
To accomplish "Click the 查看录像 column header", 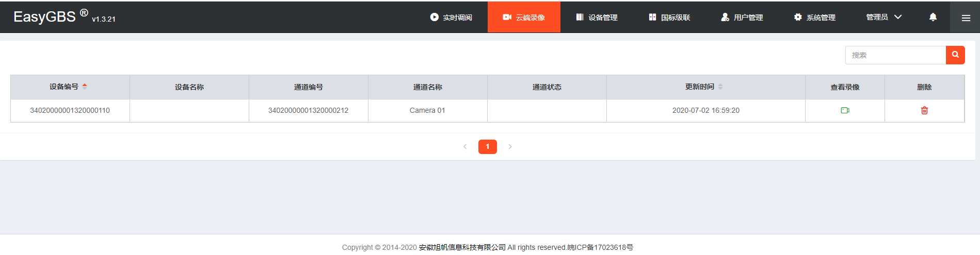I will pos(845,87).
